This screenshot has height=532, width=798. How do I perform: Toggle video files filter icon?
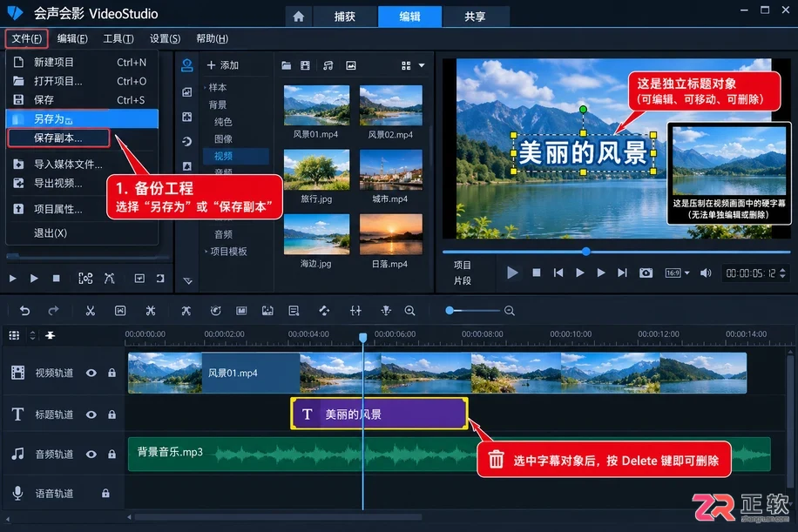[305, 65]
